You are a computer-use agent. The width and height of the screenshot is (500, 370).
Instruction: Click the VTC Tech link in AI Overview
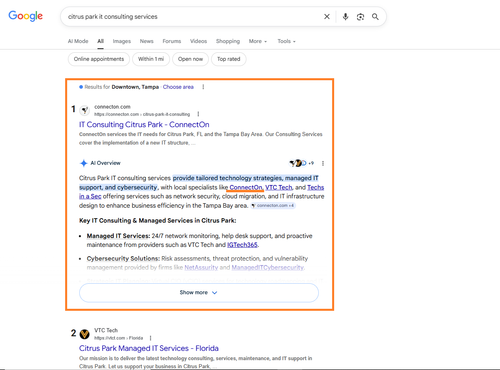[x=279, y=187]
